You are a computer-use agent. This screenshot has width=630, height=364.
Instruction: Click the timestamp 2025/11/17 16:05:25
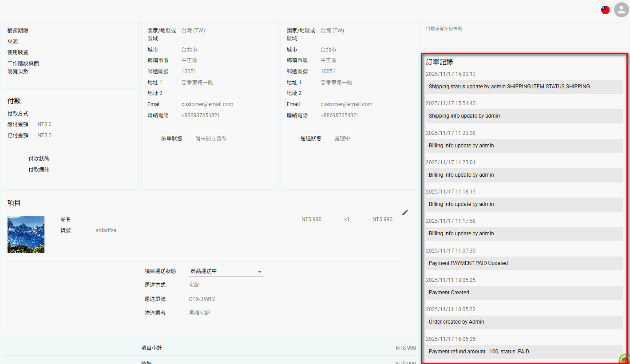pos(451,339)
